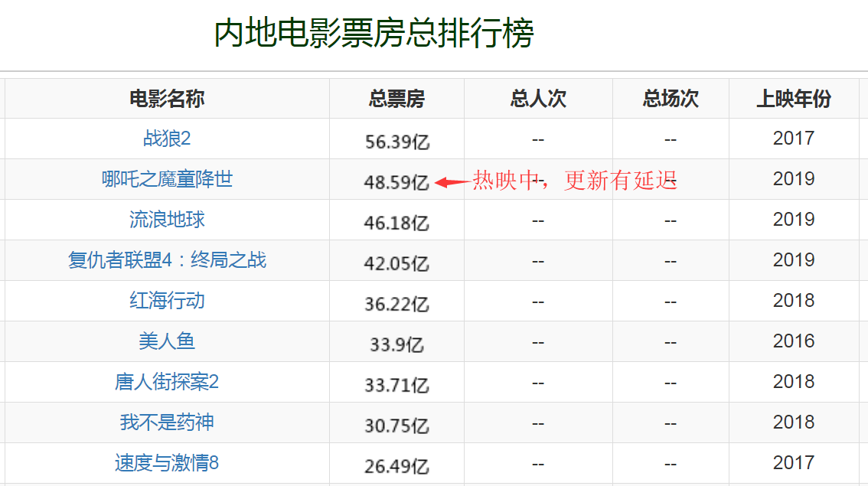
Task: Open the 红海行动 movie link
Action: pyautogui.click(x=167, y=301)
